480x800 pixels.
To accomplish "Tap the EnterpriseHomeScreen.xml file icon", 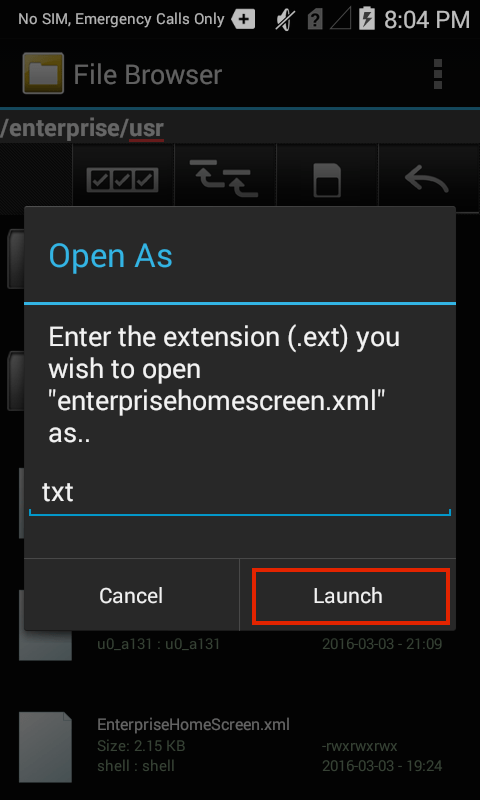I will [45, 746].
